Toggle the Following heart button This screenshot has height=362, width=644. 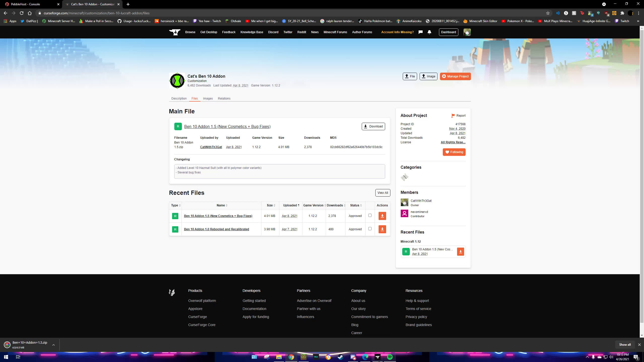point(454,152)
